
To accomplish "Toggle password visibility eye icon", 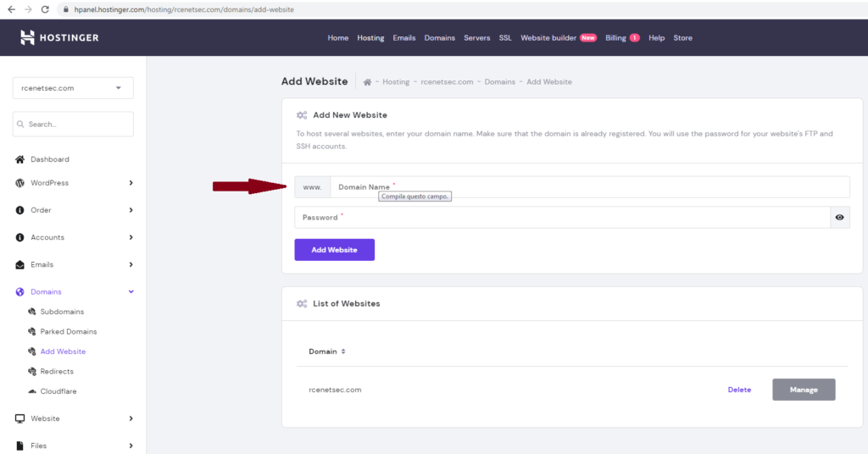I will 839,218.
